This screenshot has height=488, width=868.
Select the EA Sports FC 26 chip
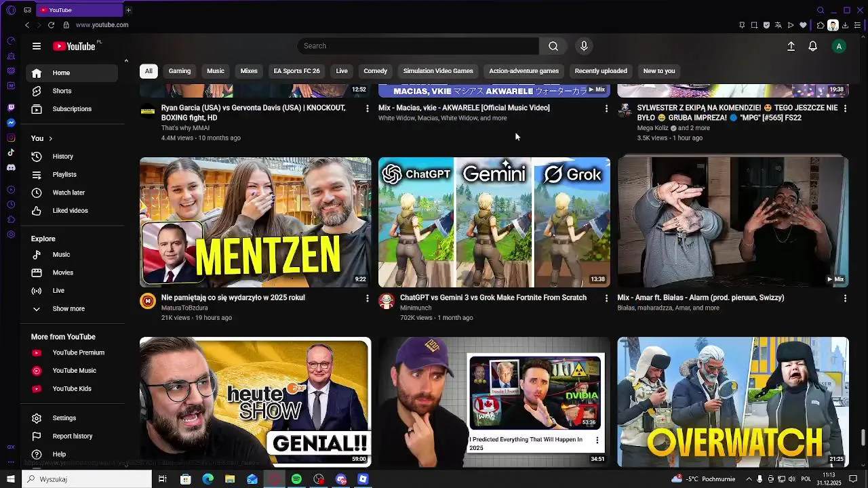296,71
